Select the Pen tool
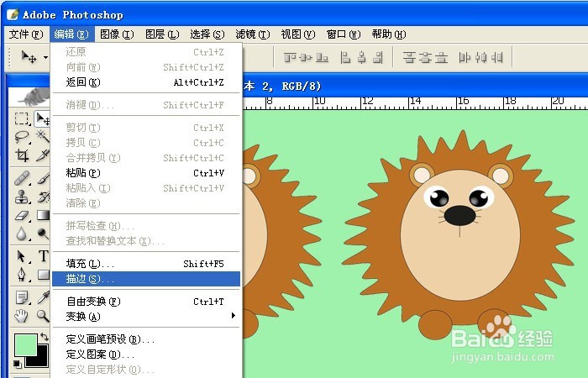Viewport: 588px width, 378px height. click(x=22, y=275)
